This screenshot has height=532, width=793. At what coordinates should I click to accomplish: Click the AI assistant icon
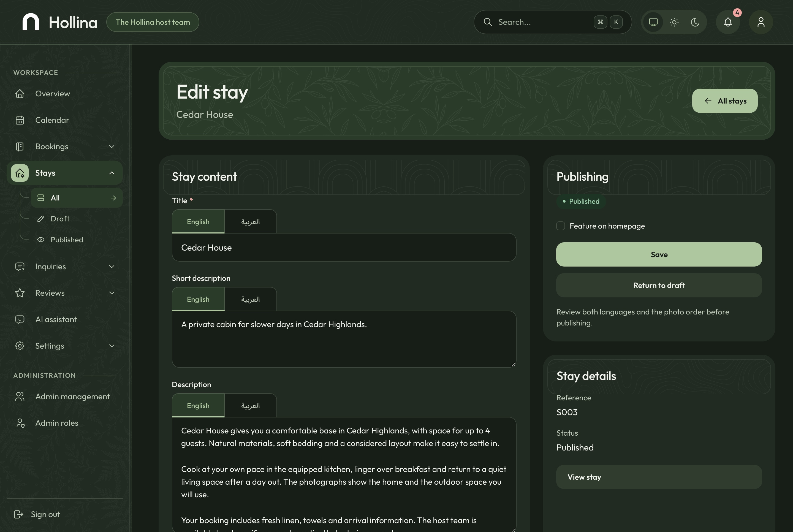[20, 319]
